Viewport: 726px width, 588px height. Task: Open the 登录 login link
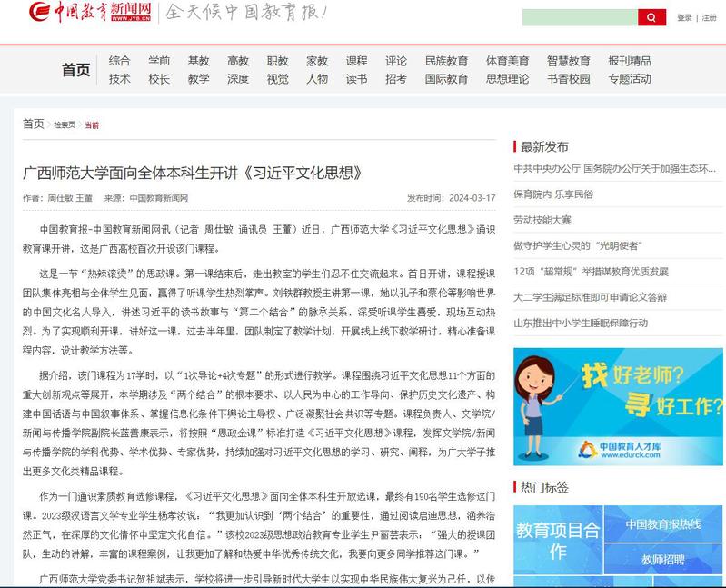[x=684, y=17]
